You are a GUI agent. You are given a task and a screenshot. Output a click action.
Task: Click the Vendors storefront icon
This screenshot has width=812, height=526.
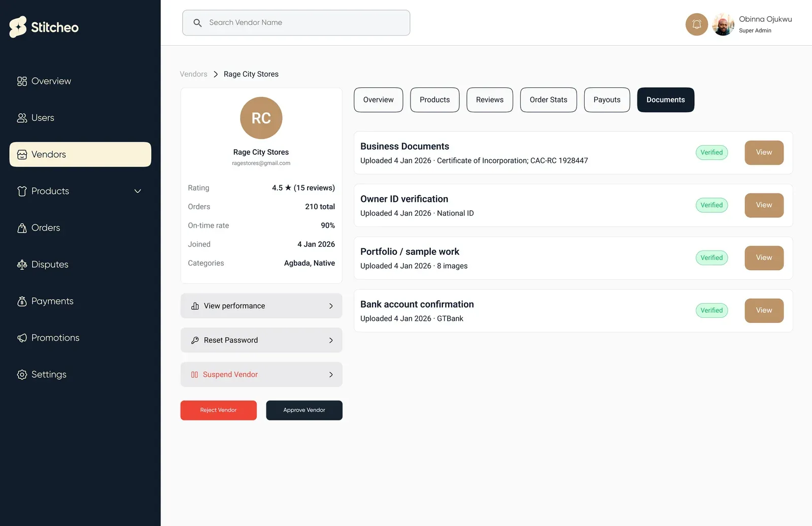pos(22,154)
